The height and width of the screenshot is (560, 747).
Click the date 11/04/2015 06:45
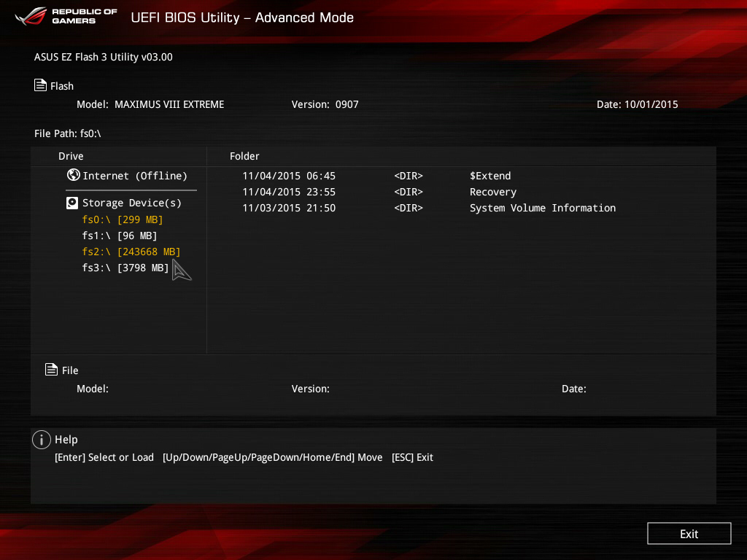point(289,176)
